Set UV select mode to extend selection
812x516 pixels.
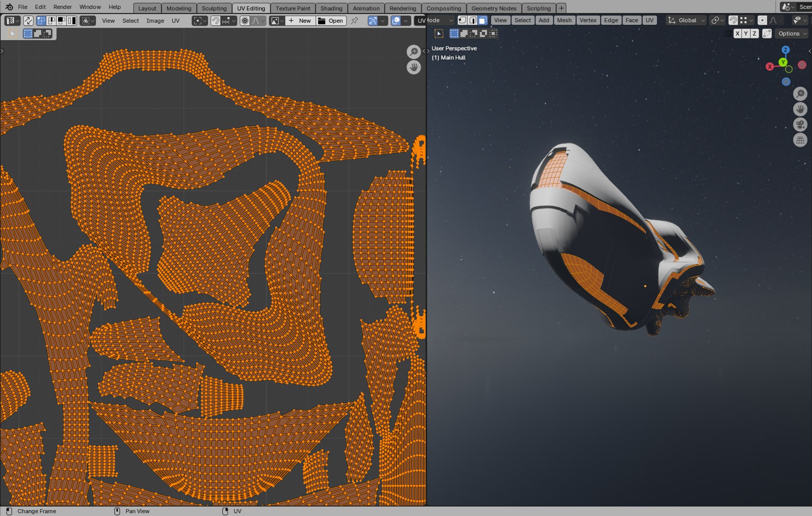pos(37,33)
